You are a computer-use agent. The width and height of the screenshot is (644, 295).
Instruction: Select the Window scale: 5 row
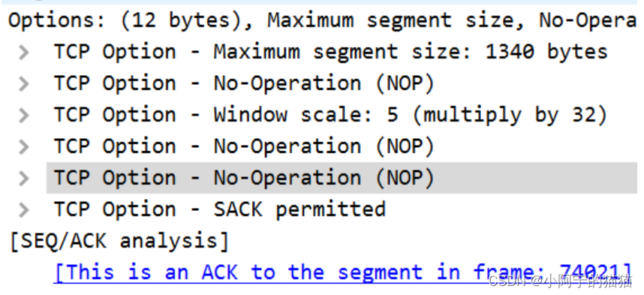(x=330, y=115)
